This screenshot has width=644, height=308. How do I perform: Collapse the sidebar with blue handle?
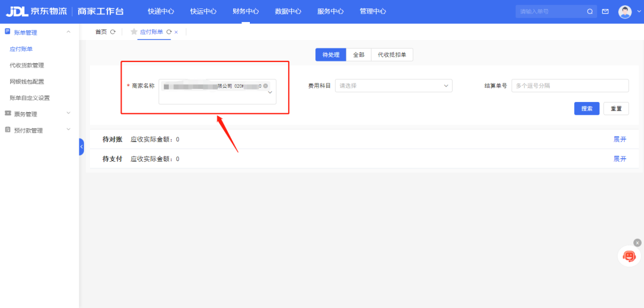tap(81, 147)
